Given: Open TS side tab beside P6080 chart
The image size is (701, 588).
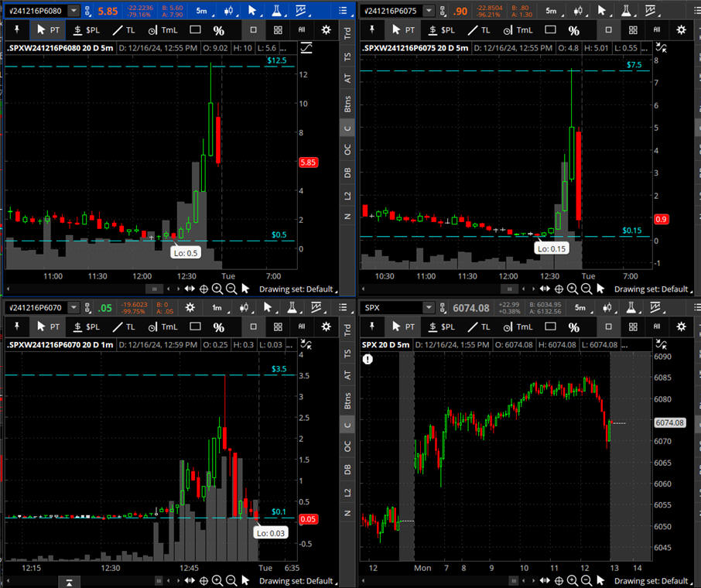Looking at the screenshot, I should coord(347,57).
